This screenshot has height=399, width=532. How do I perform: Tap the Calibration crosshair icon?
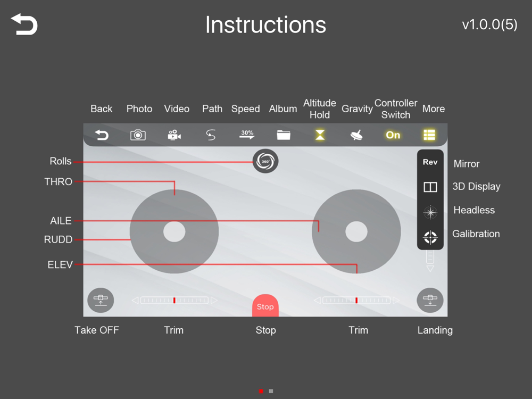[430, 237]
